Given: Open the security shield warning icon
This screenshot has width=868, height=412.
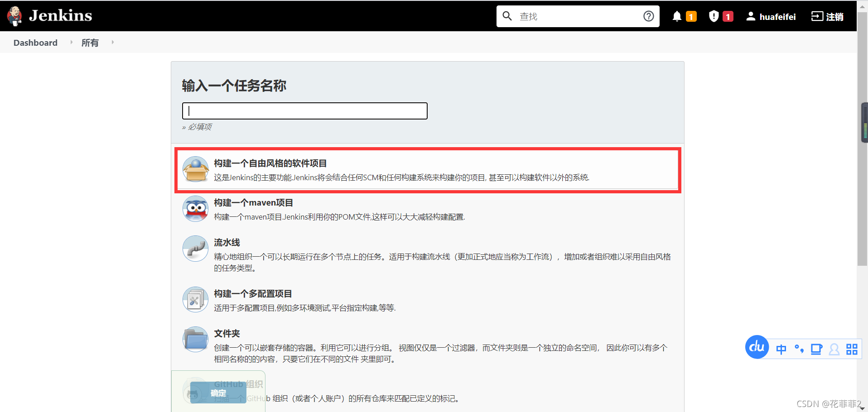Looking at the screenshot, I should tap(714, 16).
